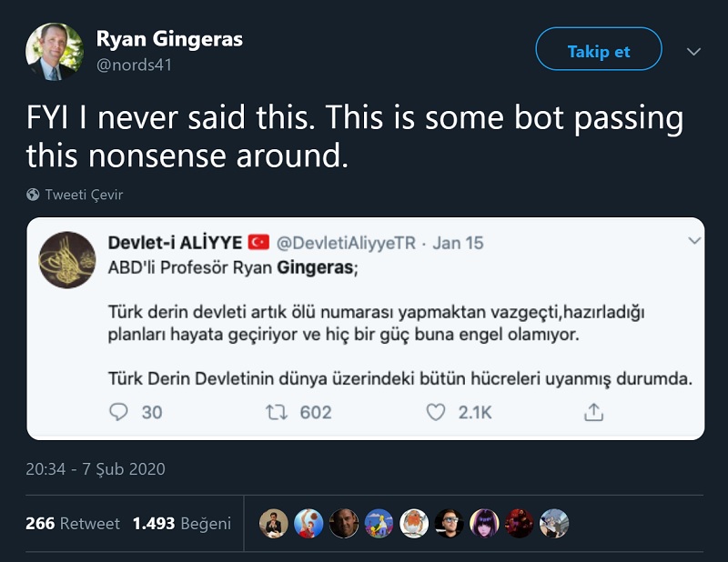
Task: Click the share icon in quoted tweet
Action: pyautogui.click(x=593, y=412)
